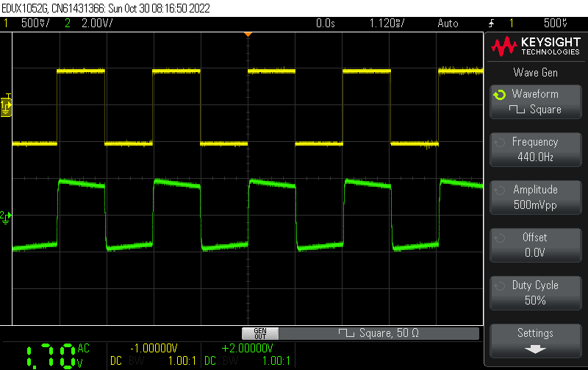This screenshot has width=588, height=370.
Task: Open the Auto trigger mode indicator
Action: [x=448, y=24]
